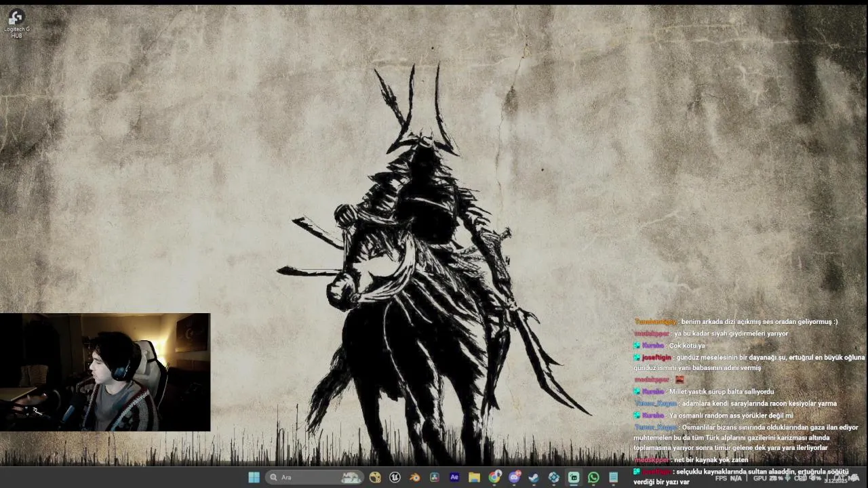Open Adobe After Effects from the taskbar
The width and height of the screenshot is (868, 488).
454,477
